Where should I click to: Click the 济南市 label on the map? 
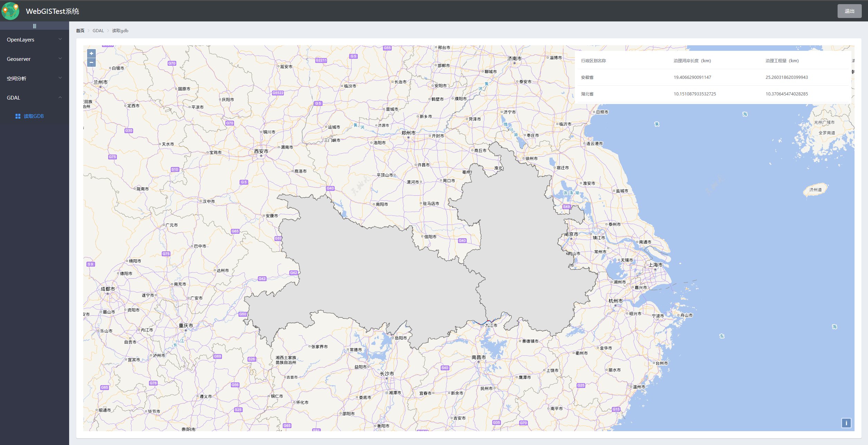pyautogui.click(x=514, y=58)
